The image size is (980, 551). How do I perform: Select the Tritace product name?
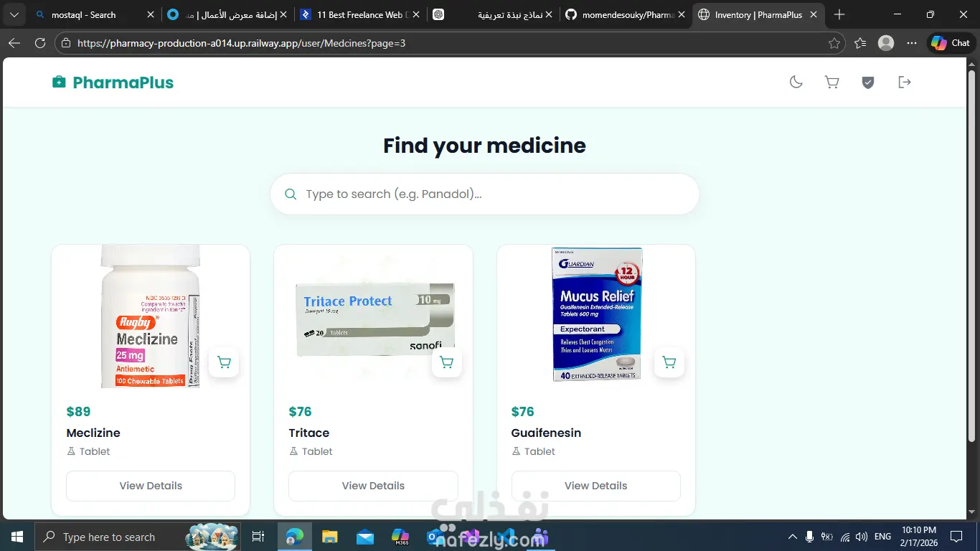309,433
